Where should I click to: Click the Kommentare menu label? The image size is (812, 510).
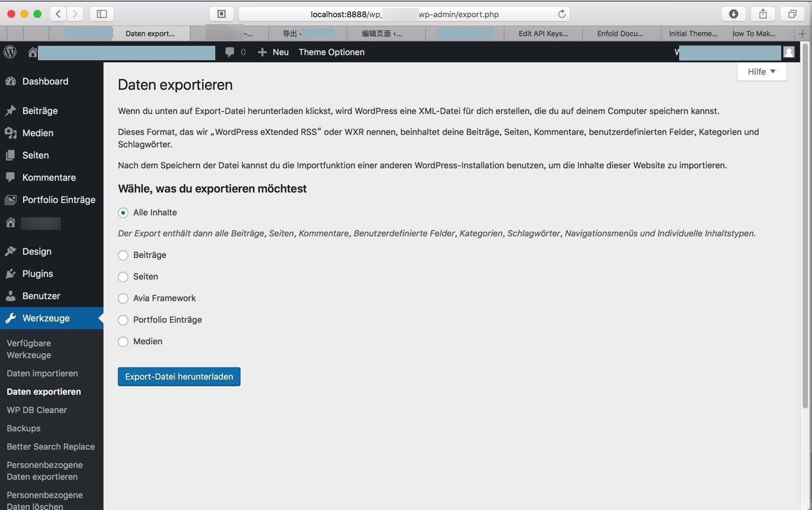(49, 177)
